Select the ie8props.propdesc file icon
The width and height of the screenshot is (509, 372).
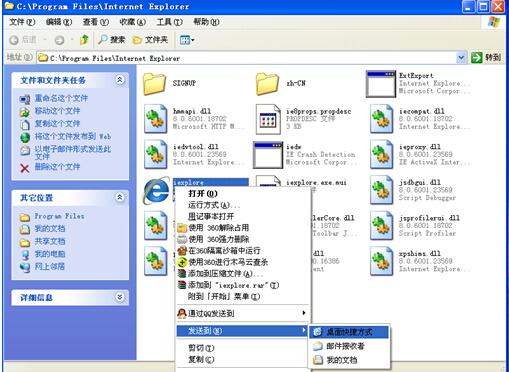[x=268, y=119]
